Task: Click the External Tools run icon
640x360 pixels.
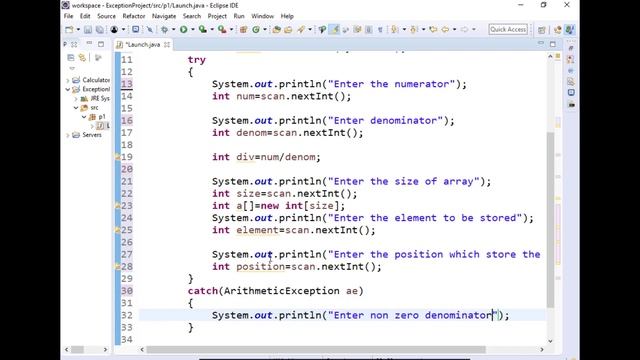Action: pos(222,29)
